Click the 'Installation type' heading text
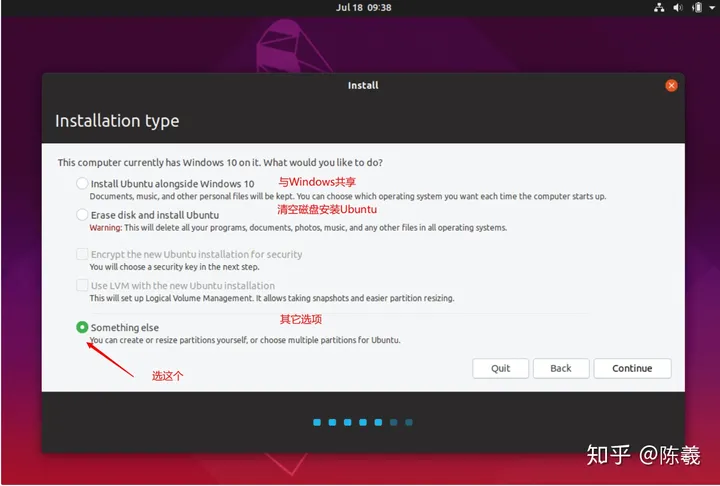 117,121
